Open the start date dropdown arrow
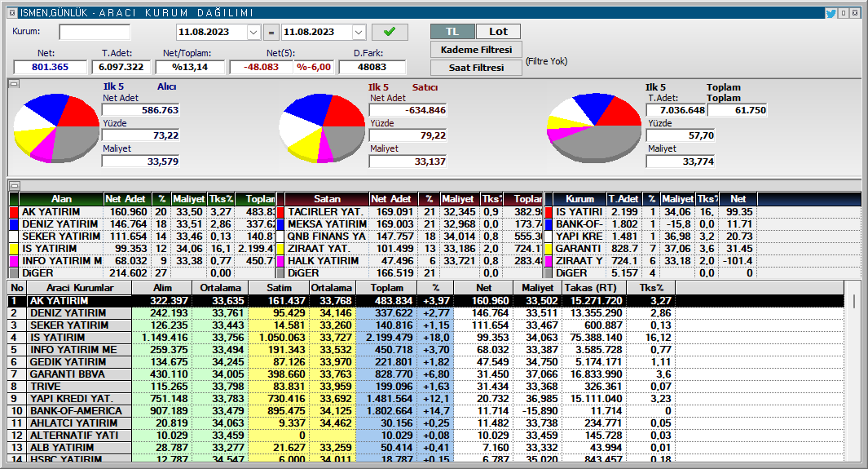The image size is (868, 469). (x=253, y=33)
